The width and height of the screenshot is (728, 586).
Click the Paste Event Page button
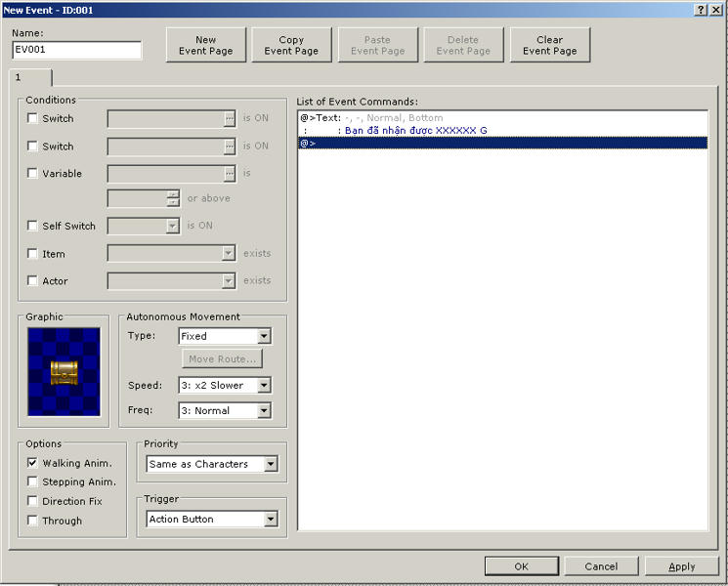(x=377, y=45)
